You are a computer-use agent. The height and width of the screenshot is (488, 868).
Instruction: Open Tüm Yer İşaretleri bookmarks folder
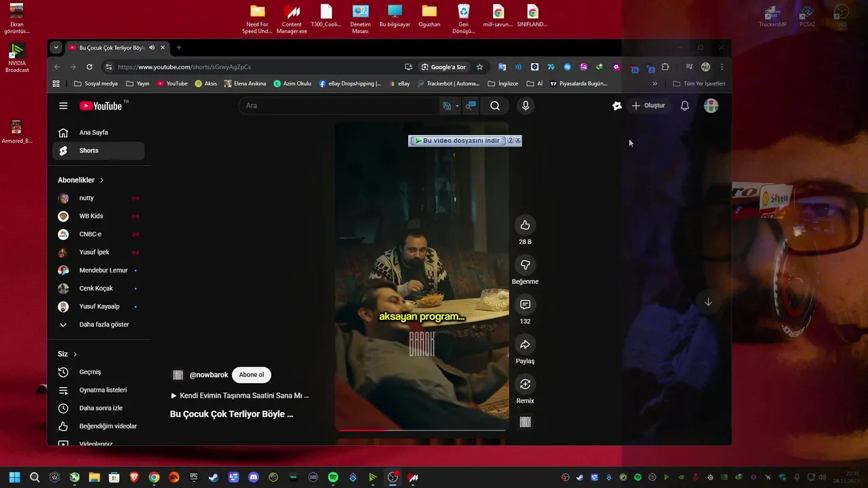[x=699, y=84]
